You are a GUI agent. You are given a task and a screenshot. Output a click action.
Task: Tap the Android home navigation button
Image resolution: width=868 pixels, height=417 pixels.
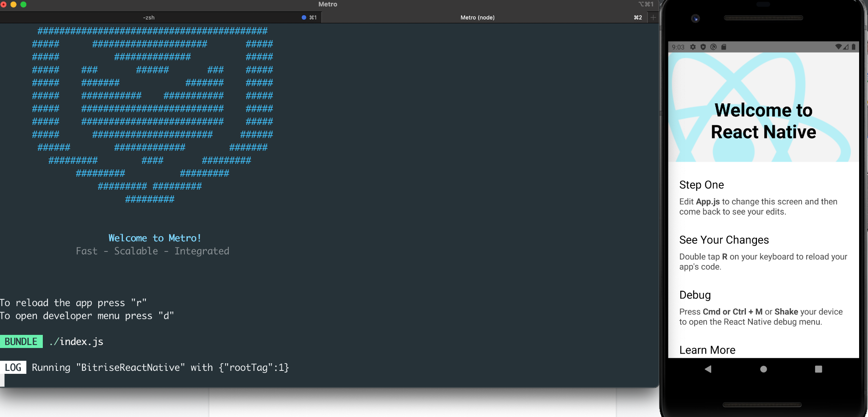click(x=763, y=369)
